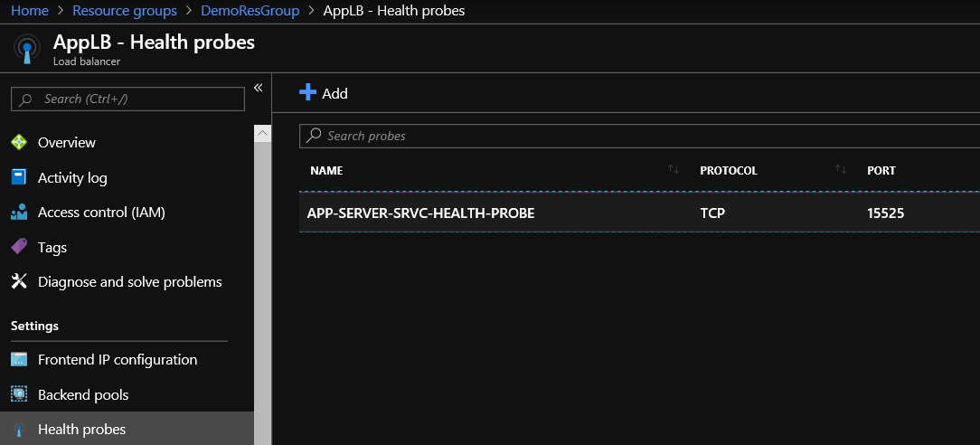The image size is (980, 445).
Task: Click the AppLB - Health probes breadcrumb text
Action: coord(394,11)
